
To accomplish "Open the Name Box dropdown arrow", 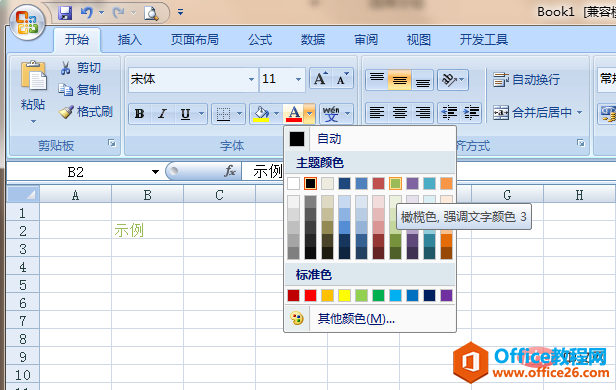I will 155,172.
